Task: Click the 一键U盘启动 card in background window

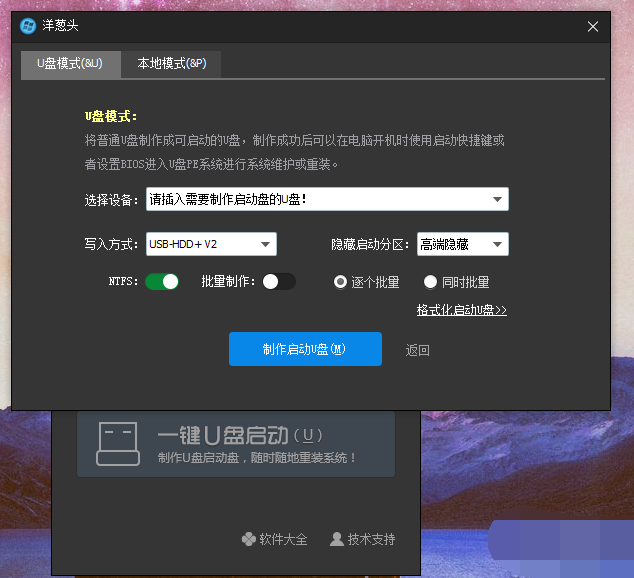Action: pyautogui.click(x=236, y=444)
